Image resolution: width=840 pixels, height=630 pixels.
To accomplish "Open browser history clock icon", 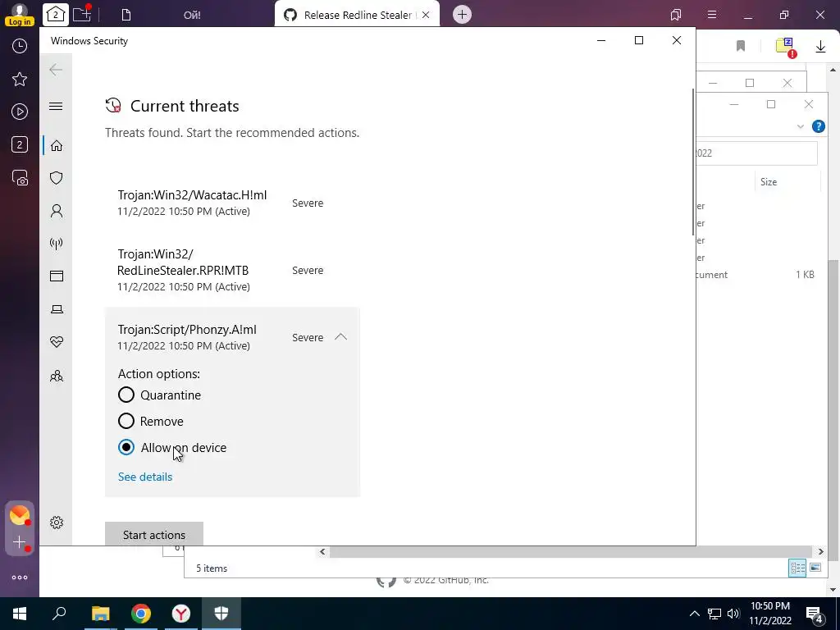I will 20,46.
